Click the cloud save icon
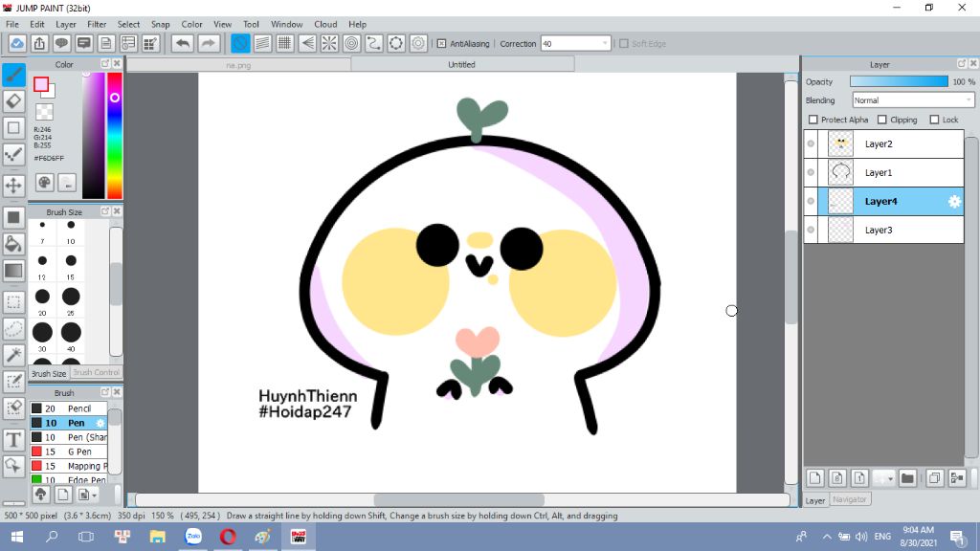This screenshot has height=551, width=980. 17,43
